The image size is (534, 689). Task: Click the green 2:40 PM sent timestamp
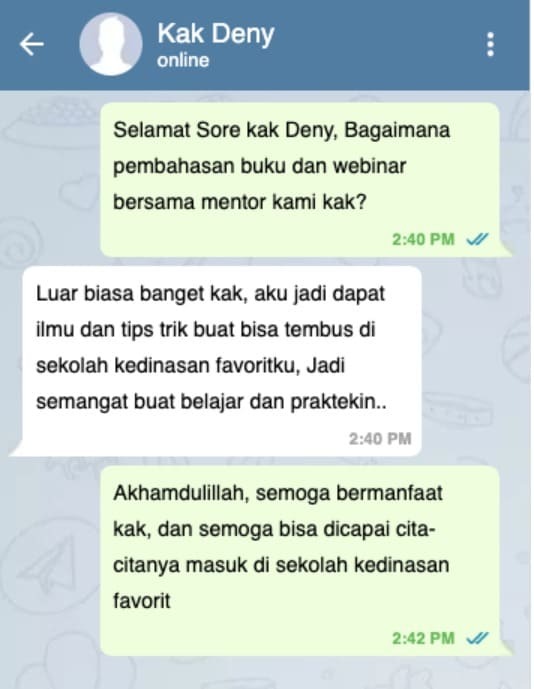[x=423, y=239]
